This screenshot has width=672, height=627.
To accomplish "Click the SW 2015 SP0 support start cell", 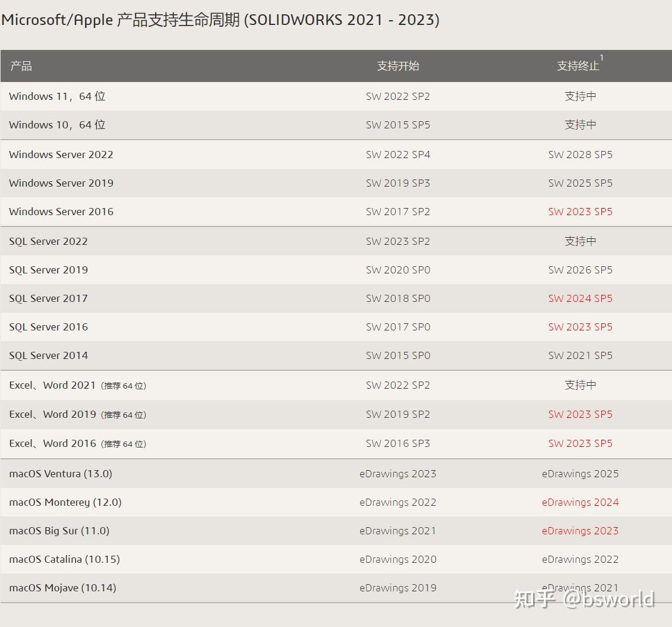I will click(397, 355).
